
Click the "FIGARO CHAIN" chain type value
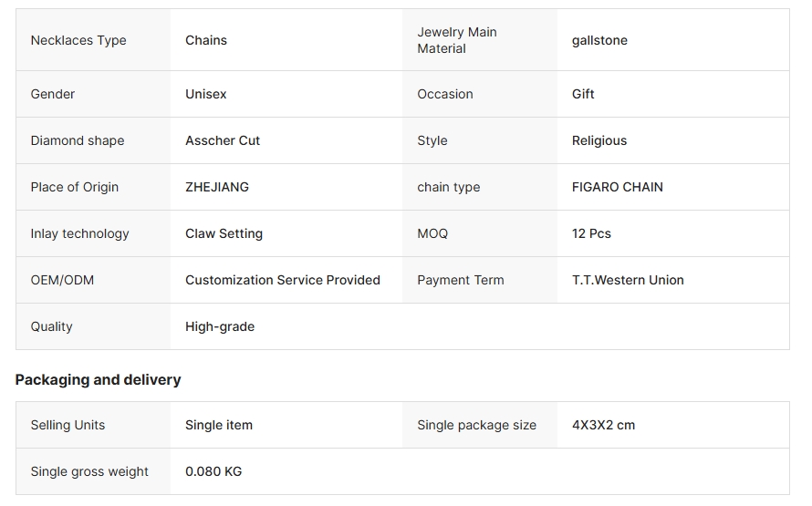coord(618,187)
